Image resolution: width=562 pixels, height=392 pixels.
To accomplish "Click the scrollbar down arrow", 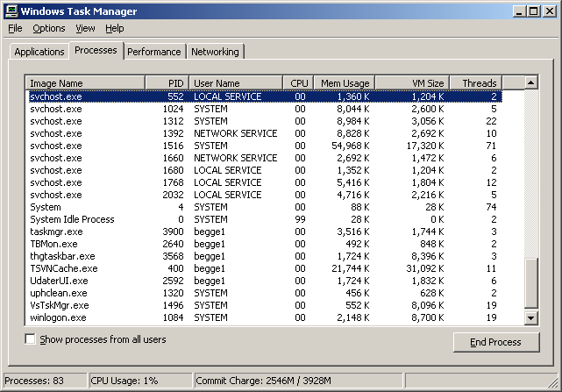I will pos(530,317).
